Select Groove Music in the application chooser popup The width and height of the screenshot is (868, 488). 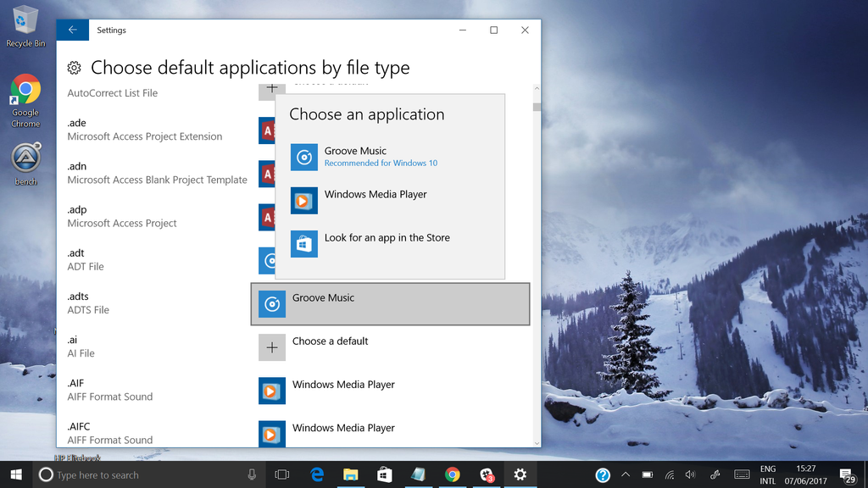(x=356, y=156)
